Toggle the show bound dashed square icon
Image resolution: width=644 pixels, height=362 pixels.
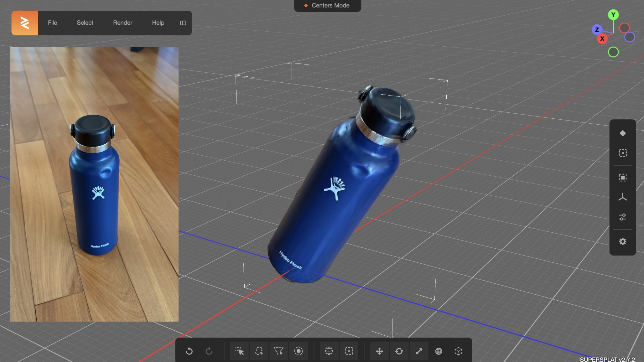pos(623,153)
